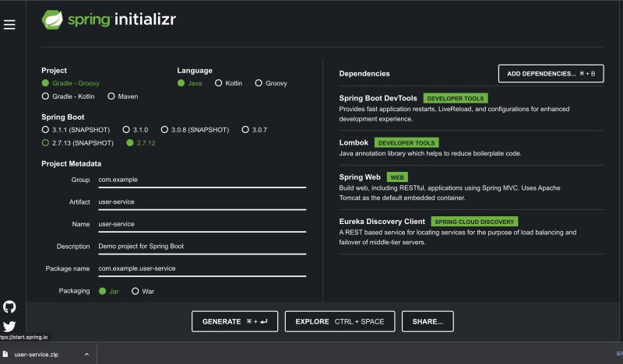Choose Groovy as the language
The image size is (623, 364).
(x=271, y=83)
